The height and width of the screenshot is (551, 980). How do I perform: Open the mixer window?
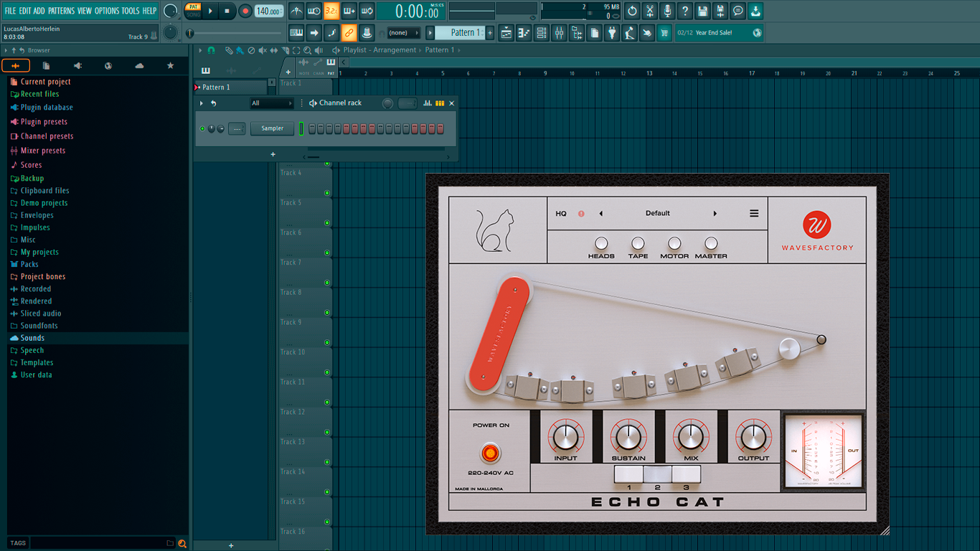(559, 33)
